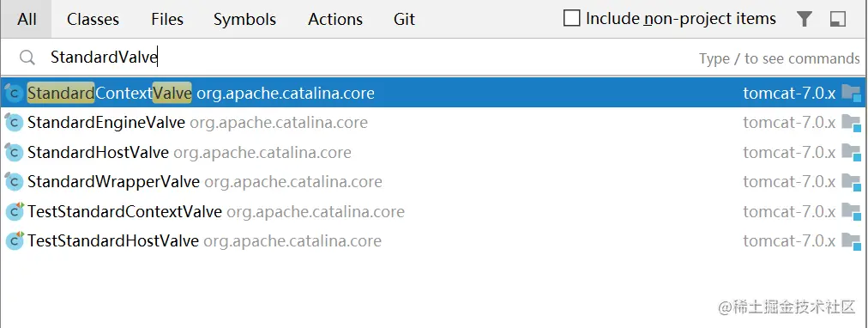This screenshot has height=328, width=868.
Task: Select StandardHostValve result row
Action: coord(433,152)
